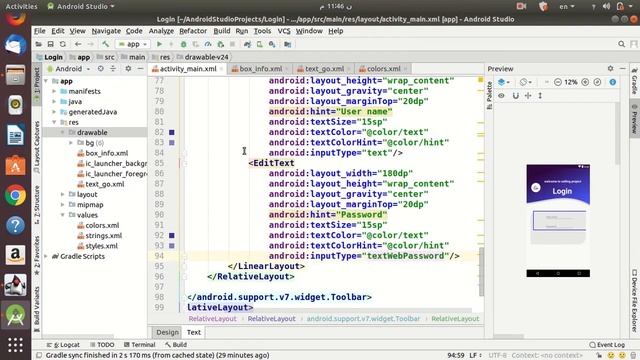Switch to the Design editor tab
640x360 pixels.
point(167,332)
